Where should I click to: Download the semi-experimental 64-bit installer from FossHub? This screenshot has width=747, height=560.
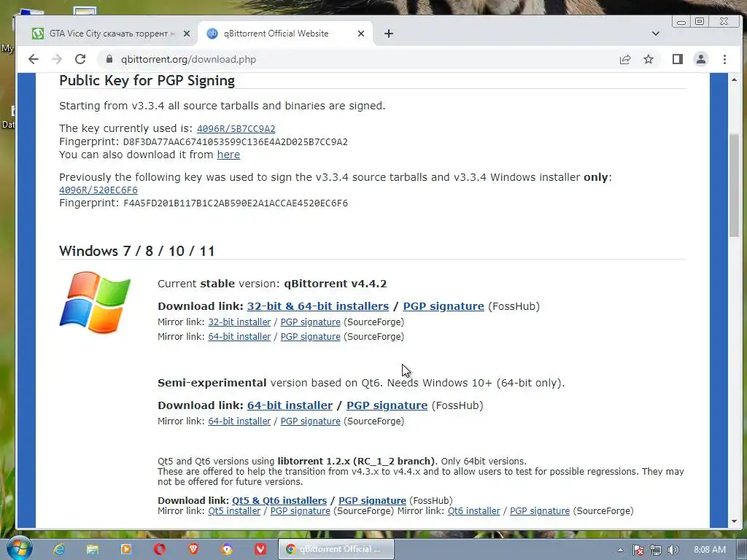290,405
